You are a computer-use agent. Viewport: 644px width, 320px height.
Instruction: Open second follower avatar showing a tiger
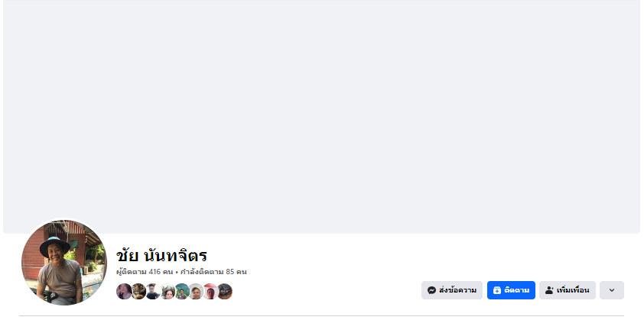pos(138,291)
